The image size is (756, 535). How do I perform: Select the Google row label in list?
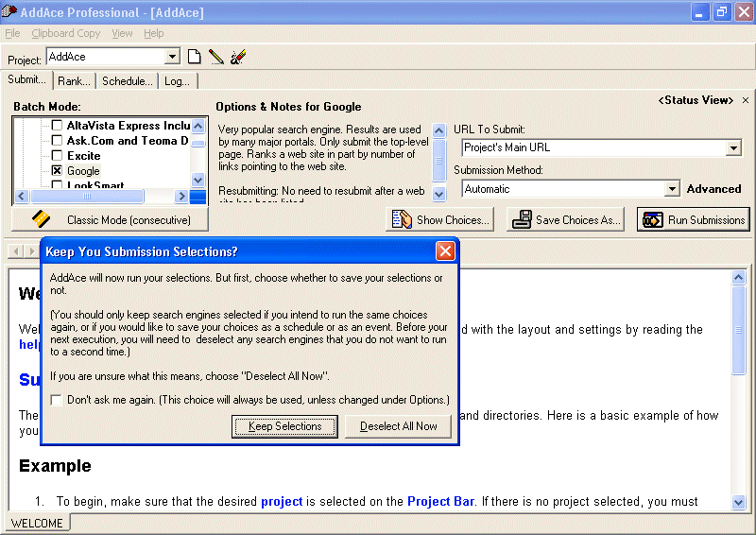pos(83,171)
